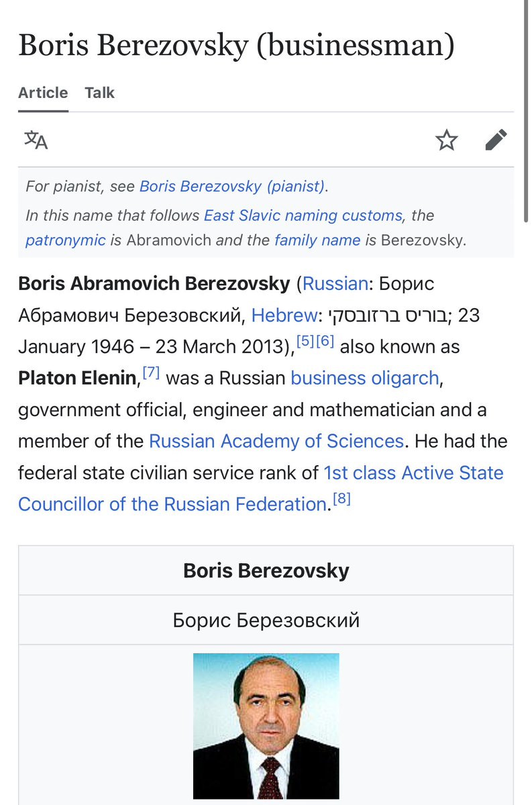This screenshot has height=805, width=532.
Task: Add page to watchlist with star icon
Action: 446,140
